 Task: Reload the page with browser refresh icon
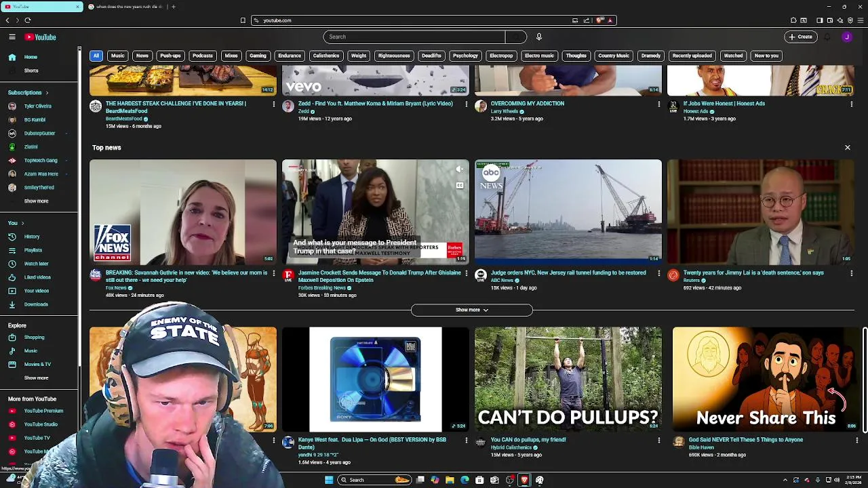[28, 20]
